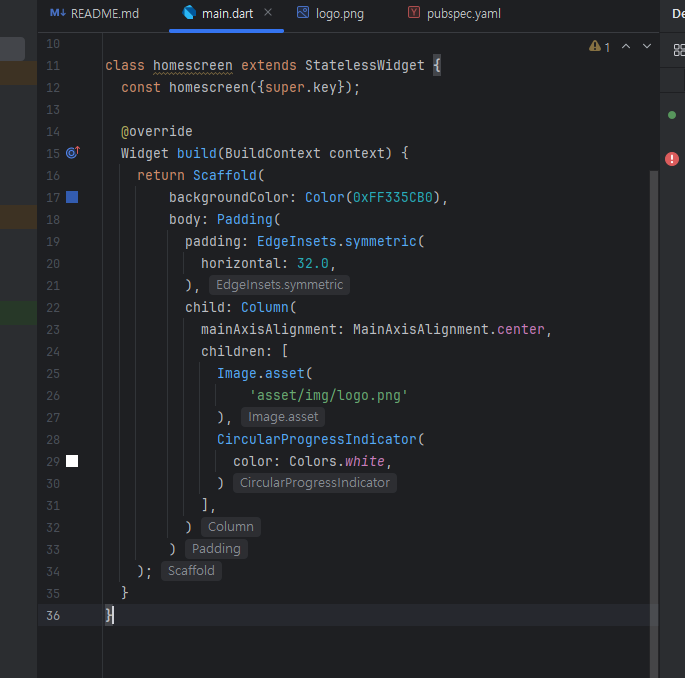685x678 pixels.
Task: Click the YAML icon on pubspec.yaml tab
Action: tap(414, 12)
